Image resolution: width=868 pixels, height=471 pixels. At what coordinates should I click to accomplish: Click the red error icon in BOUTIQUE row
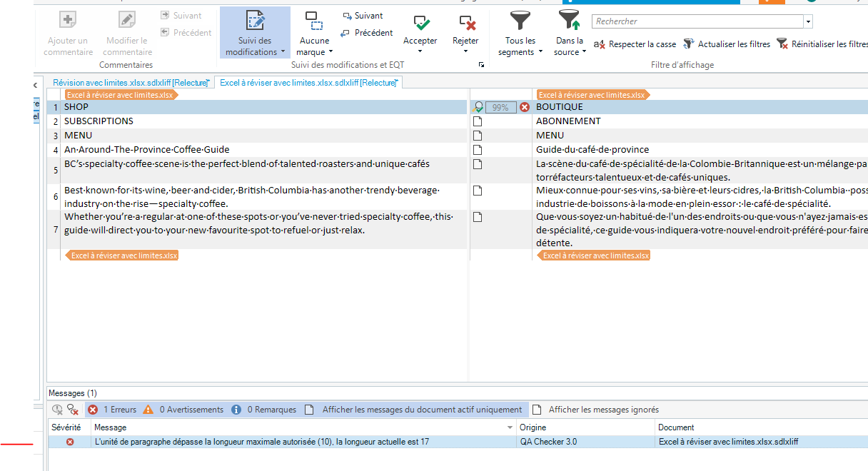[x=525, y=107]
